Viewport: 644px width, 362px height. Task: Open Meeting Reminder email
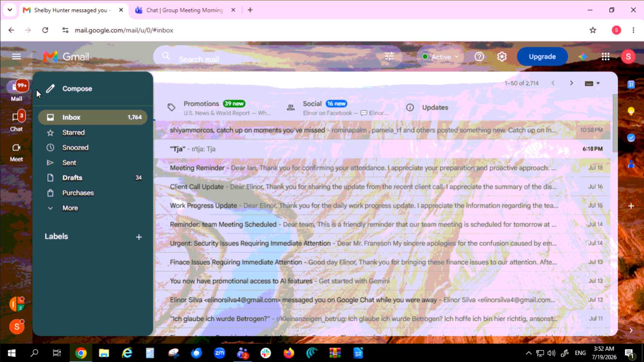pyautogui.click(x=382, y=168)
